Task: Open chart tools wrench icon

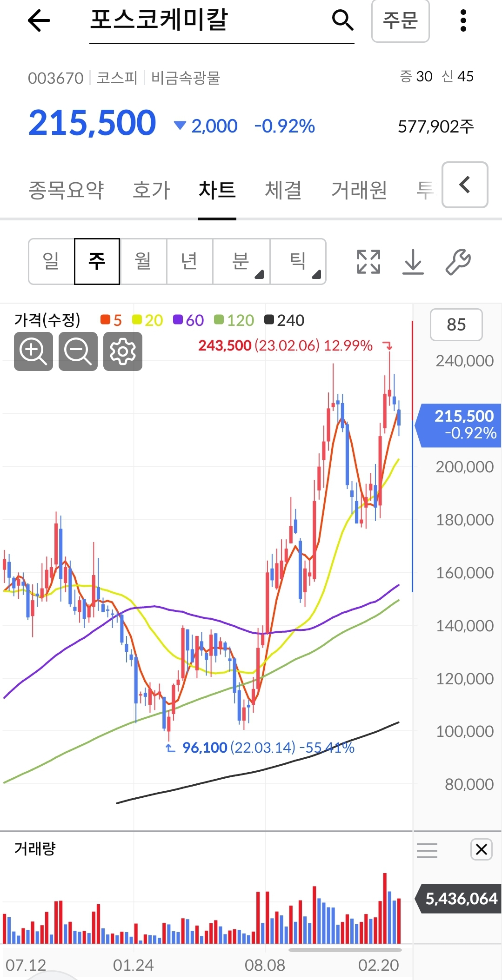Action: point(458,262)
